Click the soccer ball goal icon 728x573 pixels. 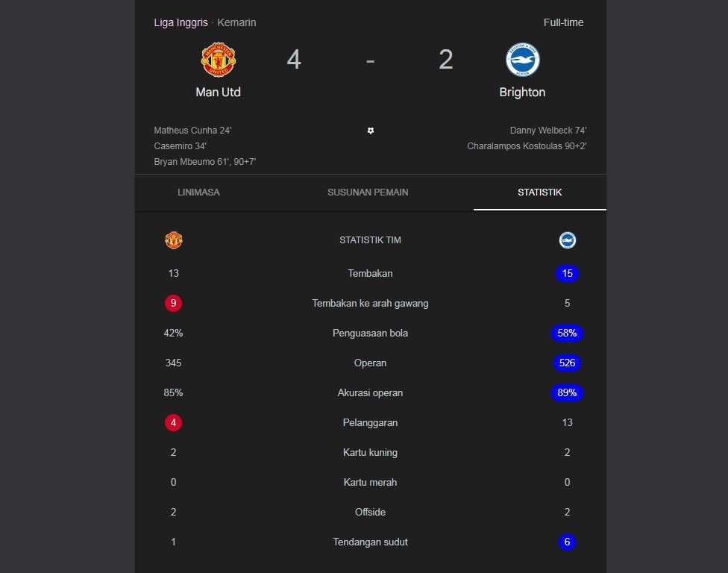point(371,131)
